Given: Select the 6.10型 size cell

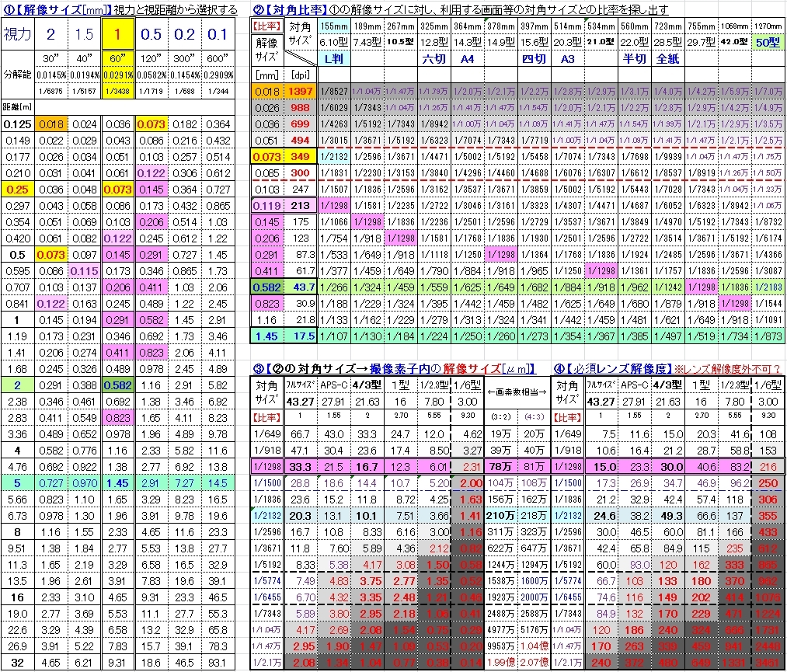Looking at the screenshot, I should coord(334,42).
